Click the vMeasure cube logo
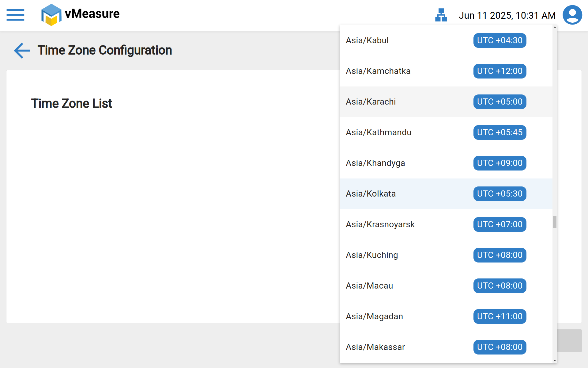588x368 pixels. point(51,15)
